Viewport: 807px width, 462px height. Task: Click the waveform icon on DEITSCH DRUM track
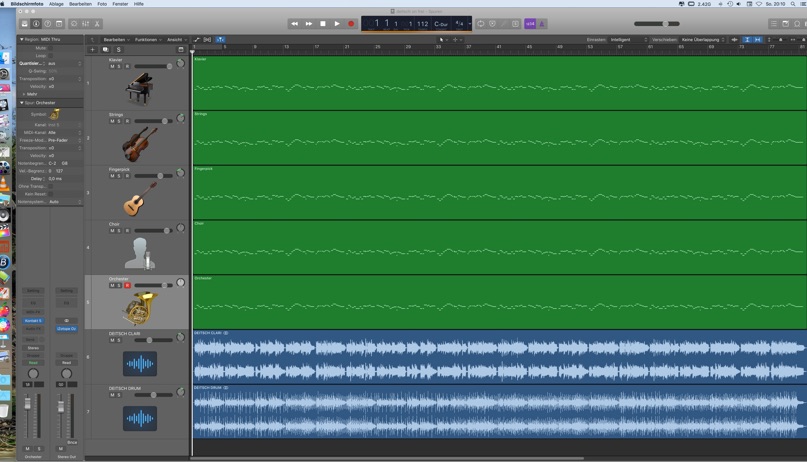click(x=139, y=418)
